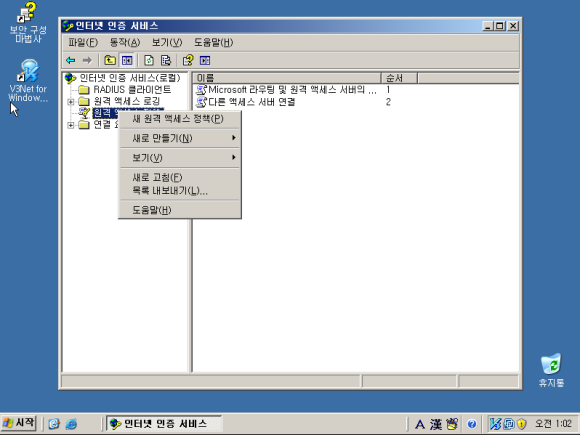This screenshot has width=580, height=435.
Task: Click the Help question mark toolbar icon
Action: (x=188, y=60)
